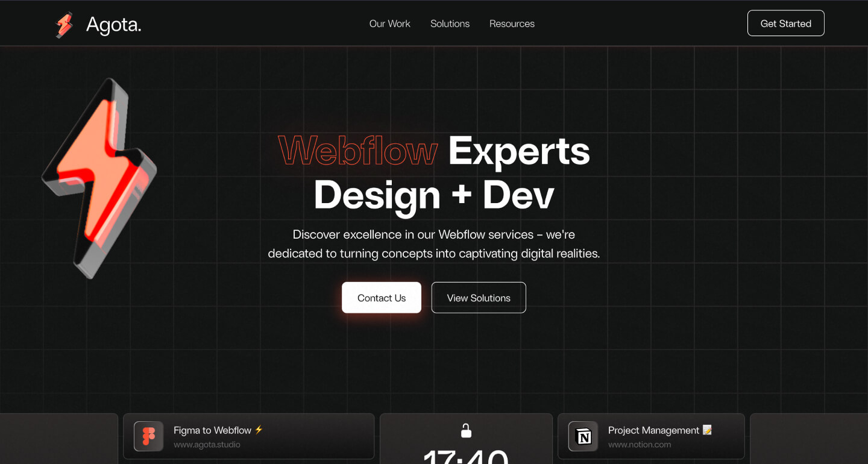Screen dimensions: 868x464
Task: Open the Resources navigation entry
Action: pos(512,24)
